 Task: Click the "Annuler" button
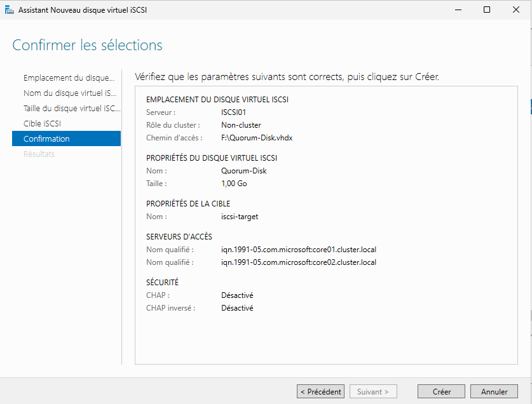pyautogui.click(x=494, y=391)
